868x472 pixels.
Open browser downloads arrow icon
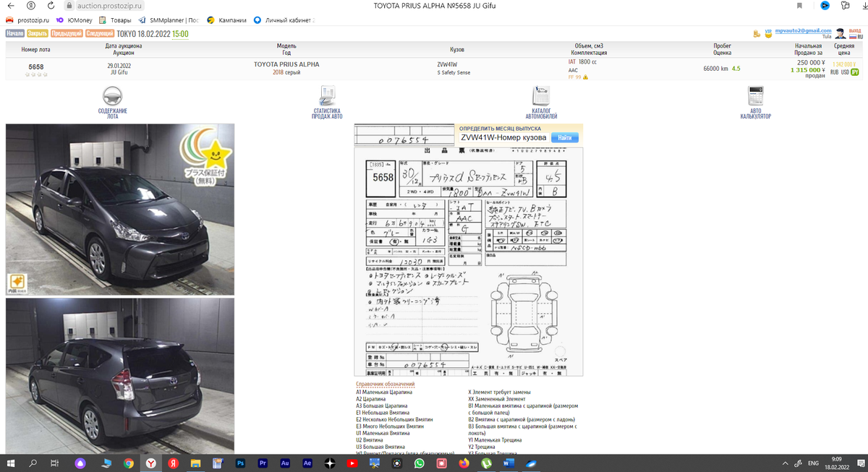864,5
